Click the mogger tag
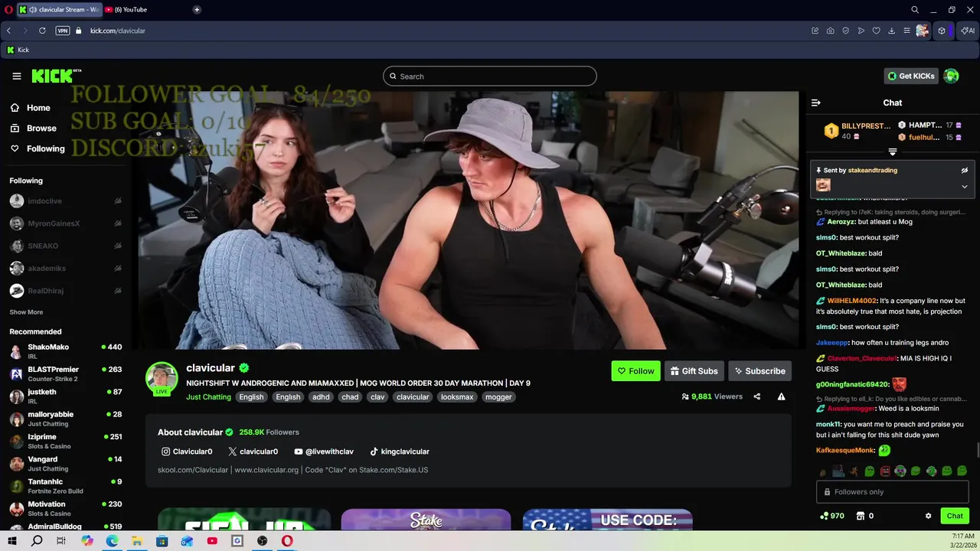Image resolution: width=980 pixels, height=551 pixels. pos(498,396)
